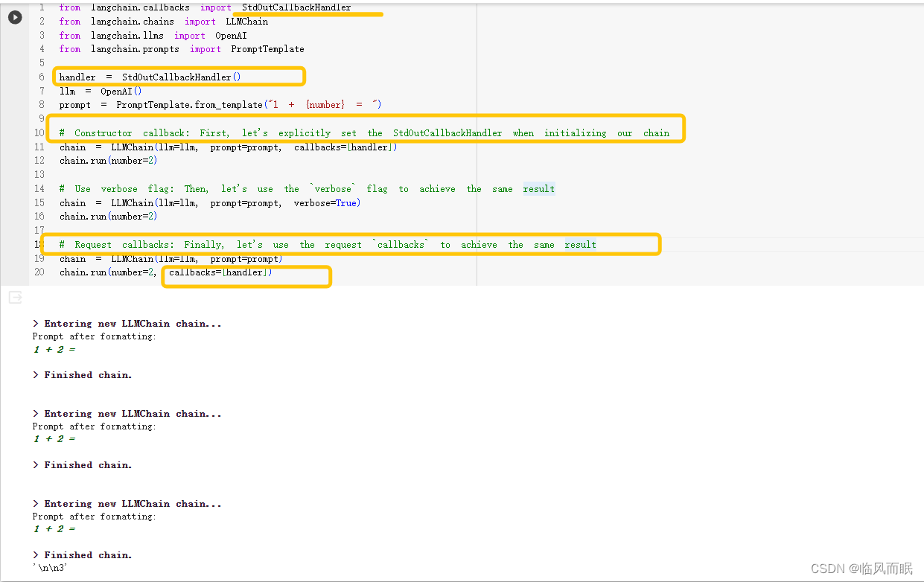Click the first Entering new LLMChain chain output
The image size is (924, 582).
tap(127, 324)
